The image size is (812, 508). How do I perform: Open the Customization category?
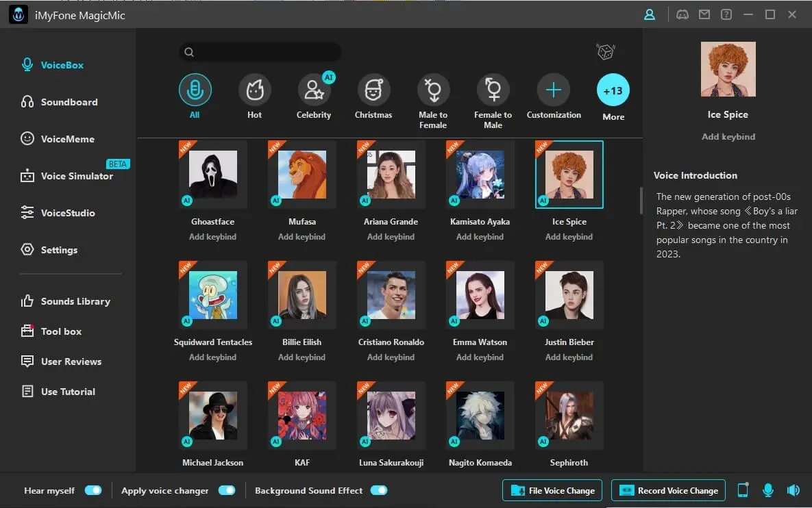click(554, 97)
